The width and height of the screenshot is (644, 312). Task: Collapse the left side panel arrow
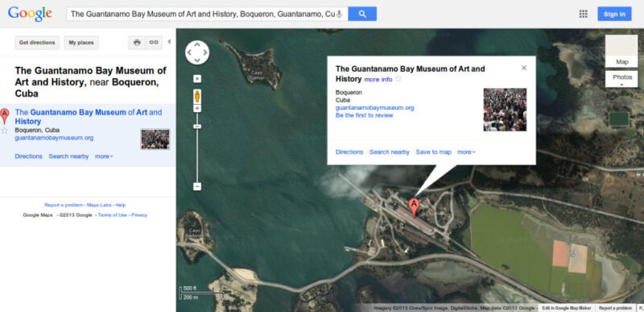(169, 41)
